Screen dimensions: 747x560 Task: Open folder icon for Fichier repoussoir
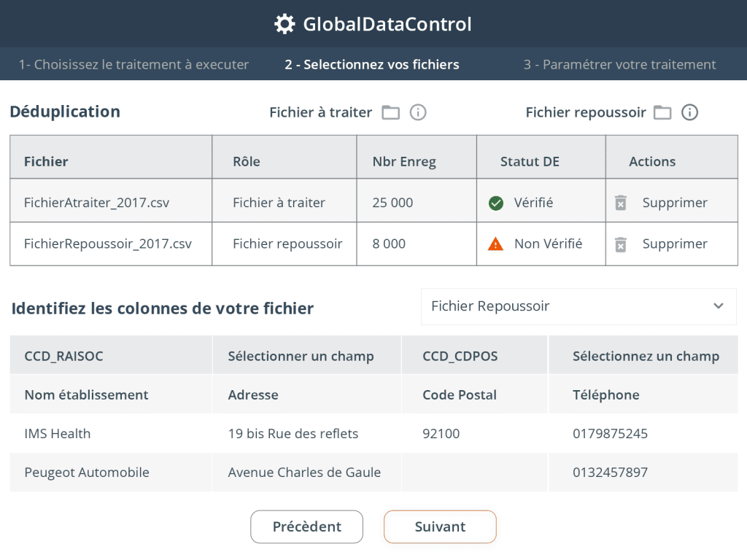(662, 112)
